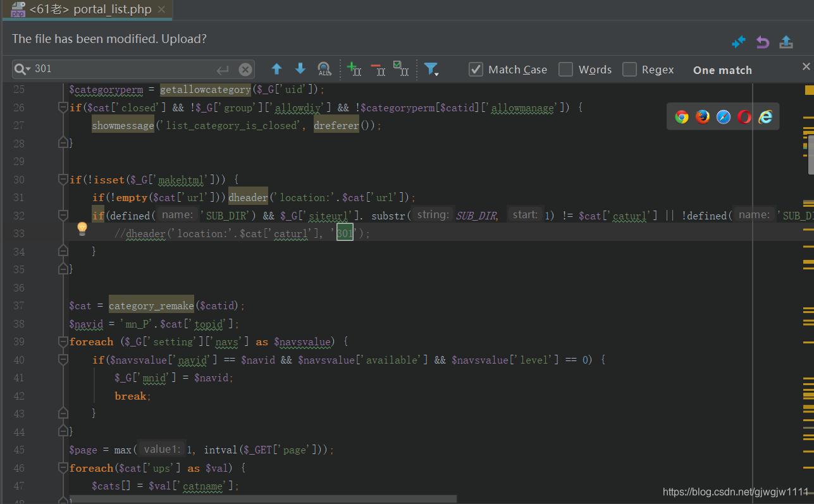Click the 'One match' result label
The height and width of the screenshot is (504, 814).
[722, 70]
